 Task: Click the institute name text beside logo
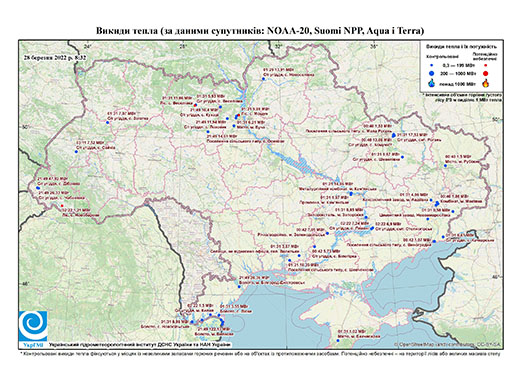click(139, 344)
